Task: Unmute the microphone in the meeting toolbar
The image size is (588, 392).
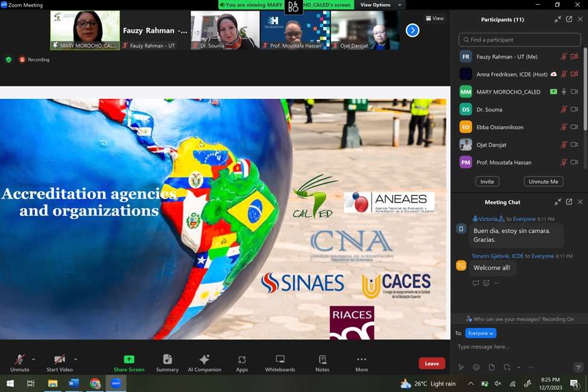Action: (x=19, y=363)
